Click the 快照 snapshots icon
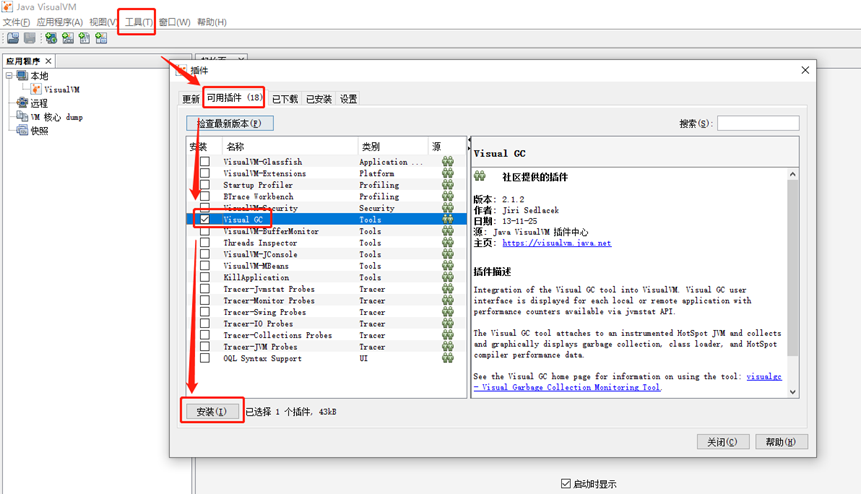 coord(22,130)
